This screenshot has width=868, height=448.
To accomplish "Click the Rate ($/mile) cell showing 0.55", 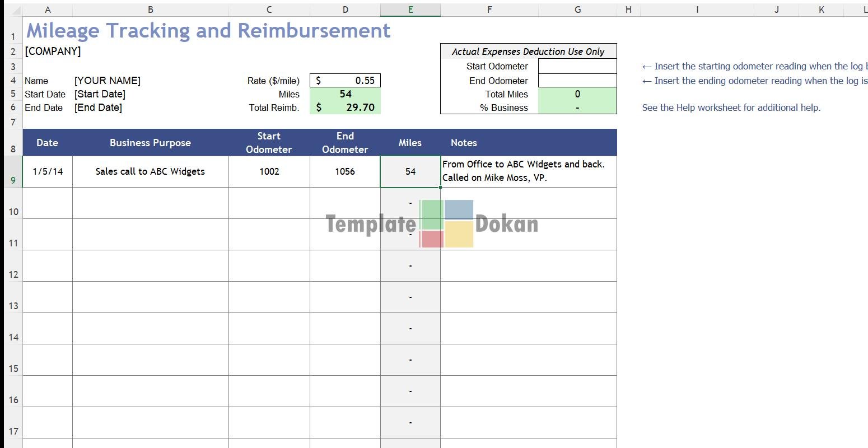I will 345,81.
